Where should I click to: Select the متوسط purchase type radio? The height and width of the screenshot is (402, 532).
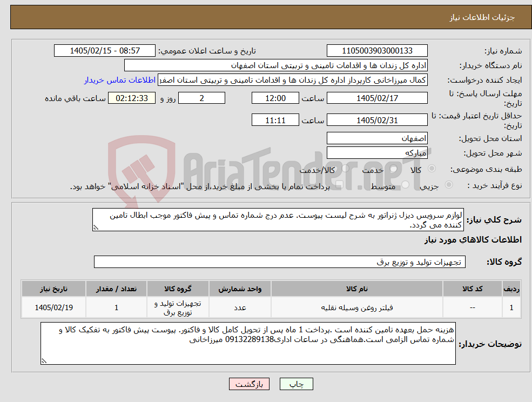click(405, 185)
